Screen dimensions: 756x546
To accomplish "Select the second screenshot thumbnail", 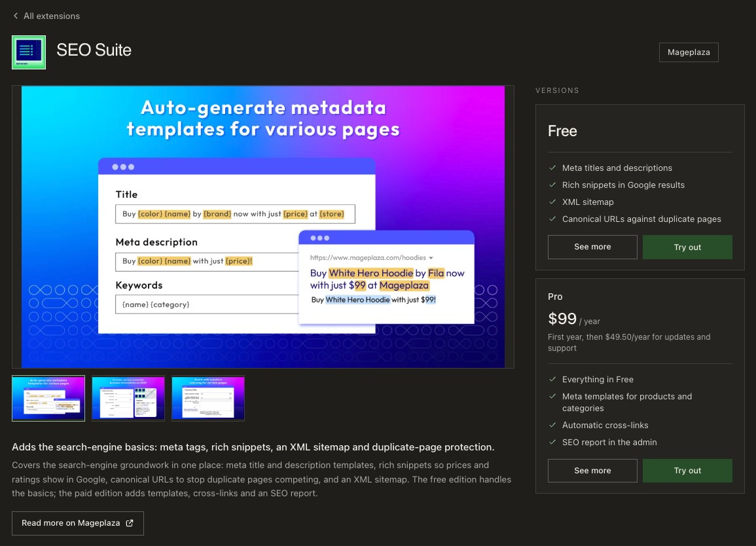I will tap(128, 399).
